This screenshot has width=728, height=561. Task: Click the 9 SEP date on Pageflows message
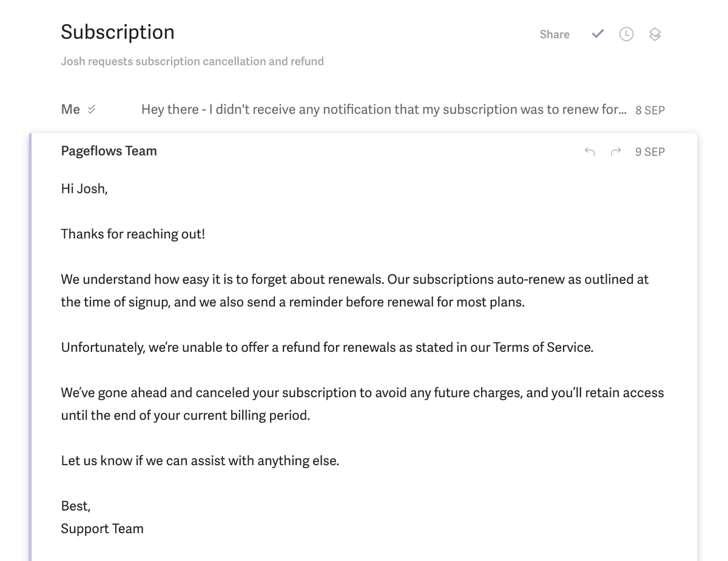pyautogui.click(x=650, y=152)
